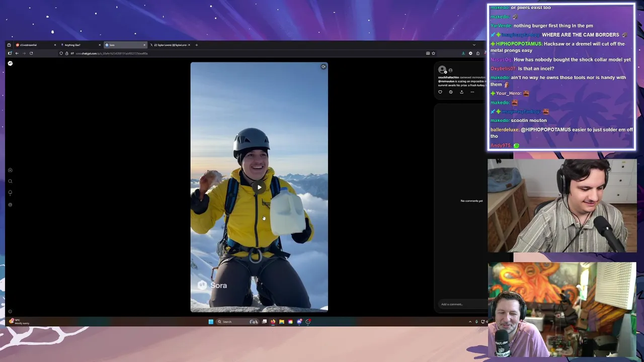Open the Sora sidebar search icon
This screenshot has height=362, width=644.
[10, 182]
